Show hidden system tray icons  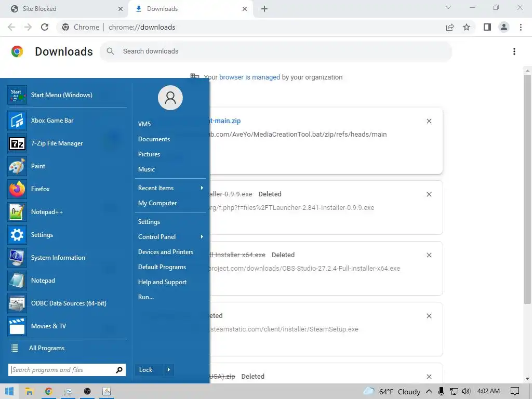click(x=429, y=391)
